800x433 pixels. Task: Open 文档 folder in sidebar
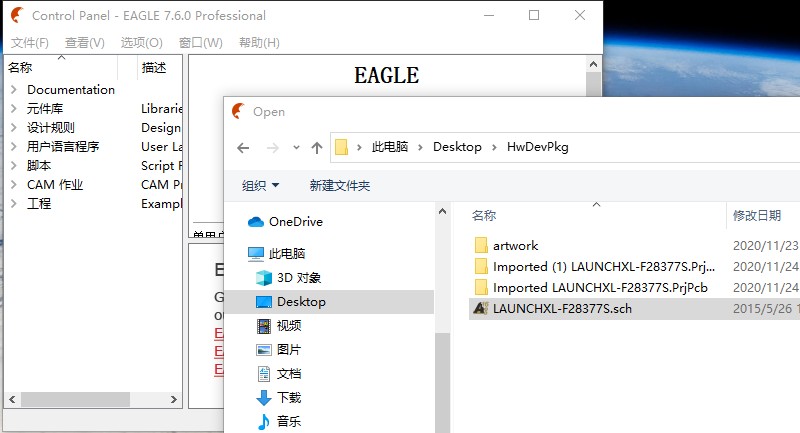[279, 374]
